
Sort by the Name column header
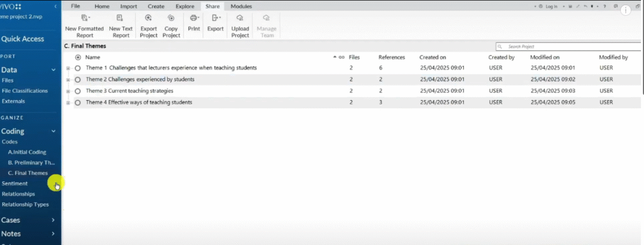[92, 57]
